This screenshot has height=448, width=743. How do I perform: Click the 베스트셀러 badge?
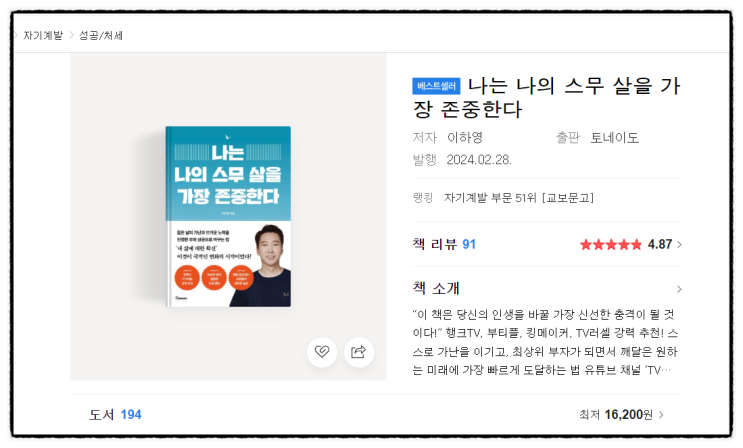(x=436, y=86)
